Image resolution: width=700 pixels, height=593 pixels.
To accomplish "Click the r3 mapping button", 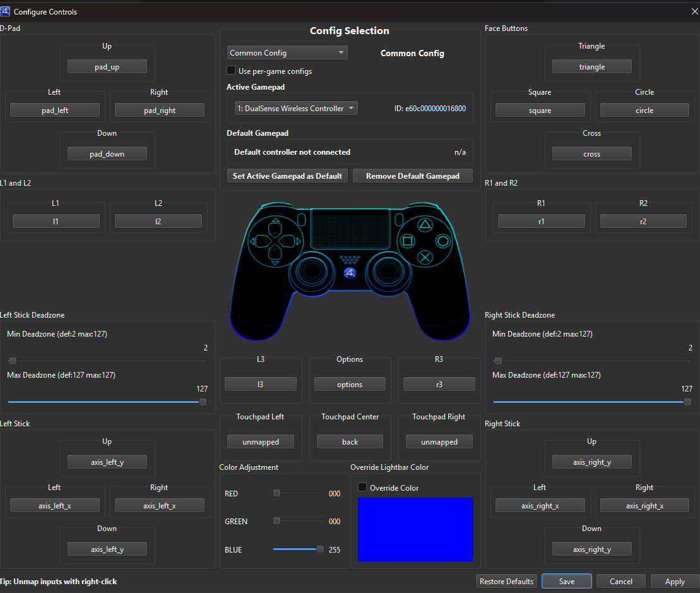I will pos(439,384).
